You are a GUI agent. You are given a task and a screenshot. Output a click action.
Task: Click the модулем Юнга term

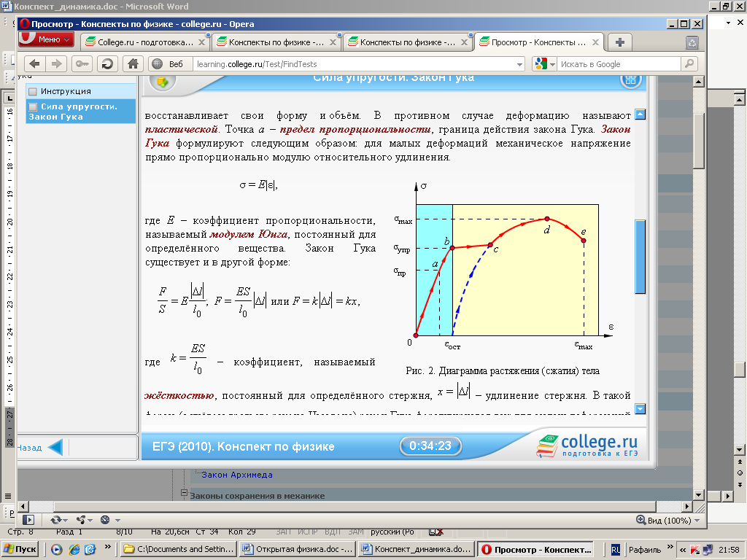(x=248, y=234)
